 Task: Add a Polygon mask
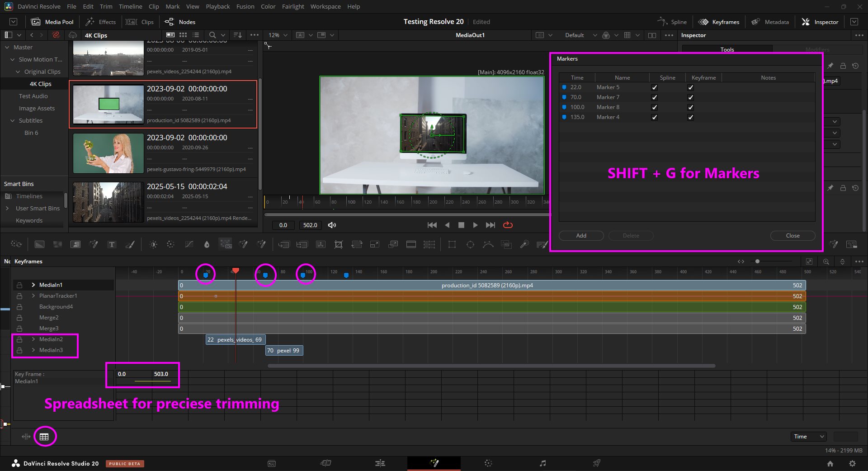pos(488,244)
